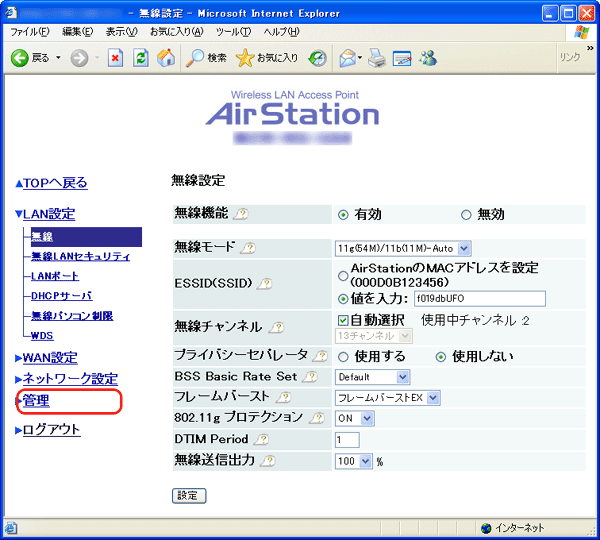The width and height of the screenshot is (600, 540).
Task: Open the お気に入り(A) menu
Action: coord(177,32)
